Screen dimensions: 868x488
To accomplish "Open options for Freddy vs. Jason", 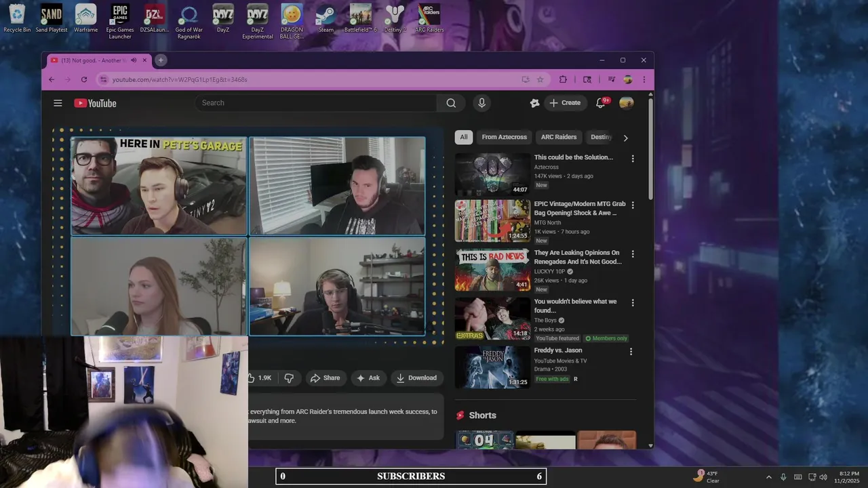I will [631, 352].
